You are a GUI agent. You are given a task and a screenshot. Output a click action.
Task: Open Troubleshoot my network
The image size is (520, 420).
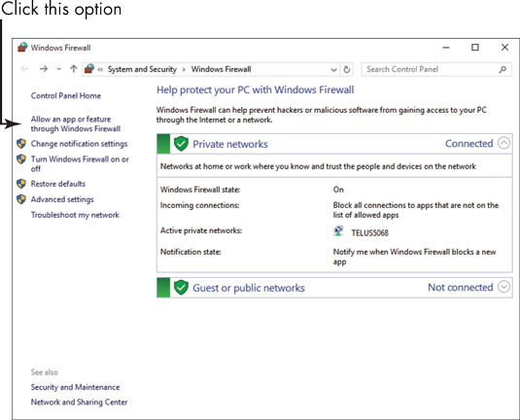[75, 215]
